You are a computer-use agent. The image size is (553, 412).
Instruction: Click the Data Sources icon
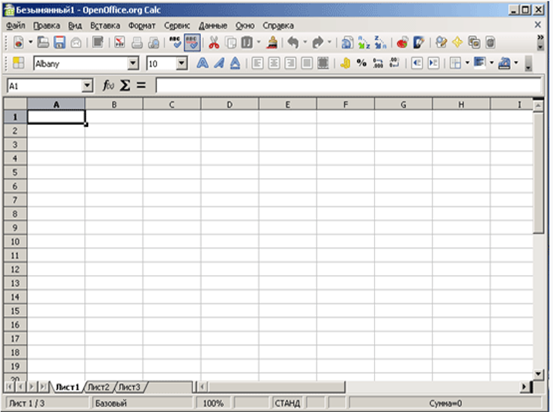pos(490,43)
